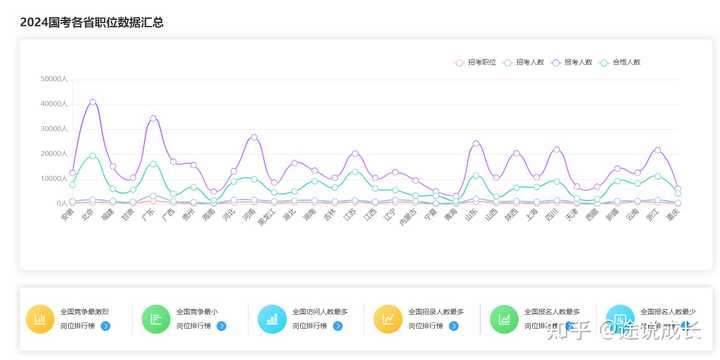Toggle the gray 招考人数 legend series
This screenshot has width=720, height=360.
(x=523, y=62)
